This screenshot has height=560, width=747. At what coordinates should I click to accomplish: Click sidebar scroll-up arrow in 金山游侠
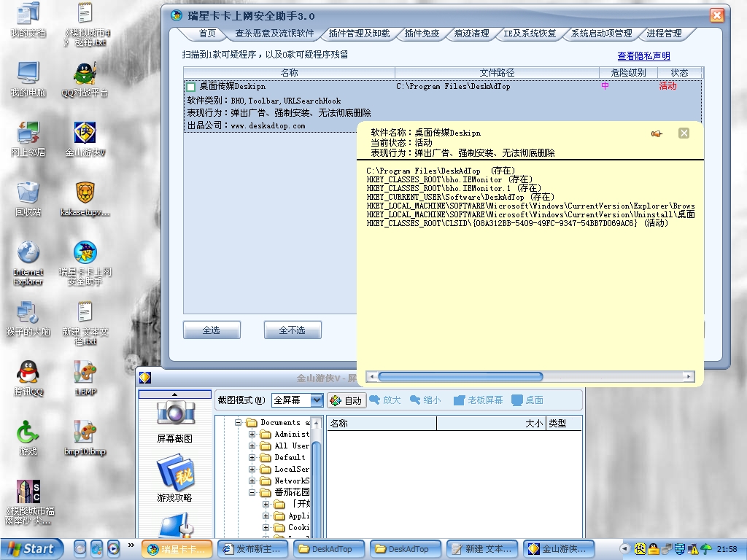[175, 394]
